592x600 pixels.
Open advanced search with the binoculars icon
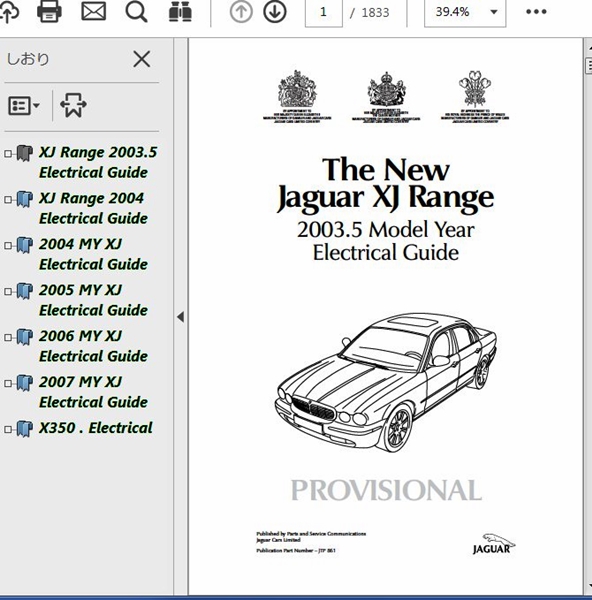pos(180,12)
